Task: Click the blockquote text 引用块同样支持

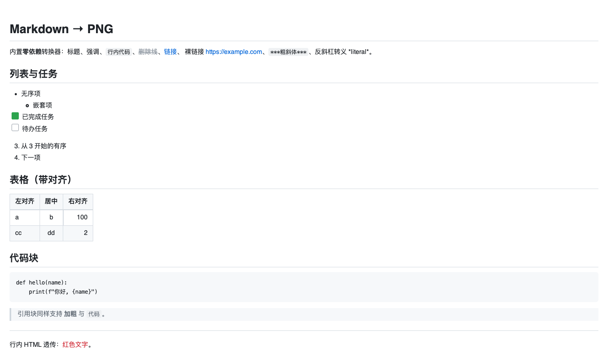Action: coord(40,314)
